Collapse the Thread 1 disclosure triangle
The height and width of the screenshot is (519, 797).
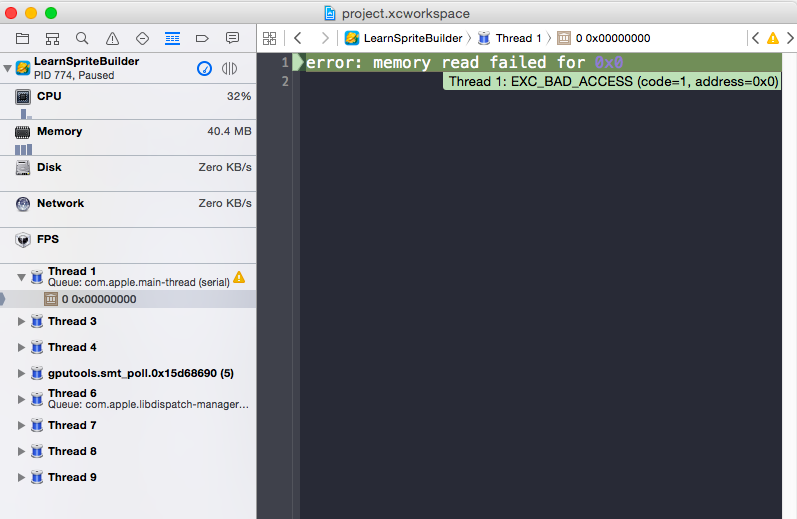tap(21, 278)
